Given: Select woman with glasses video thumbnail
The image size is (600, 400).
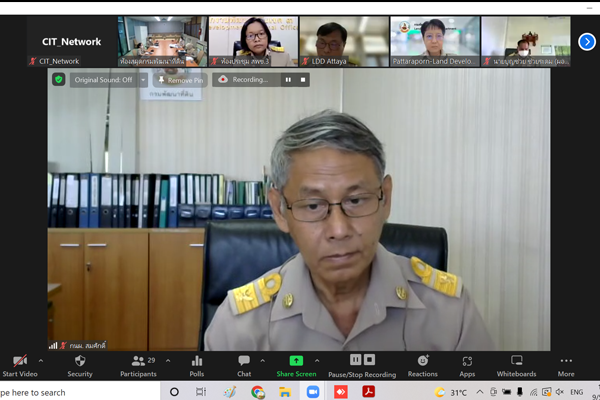Looking at the screenshot, I should (x=253, y=41).
